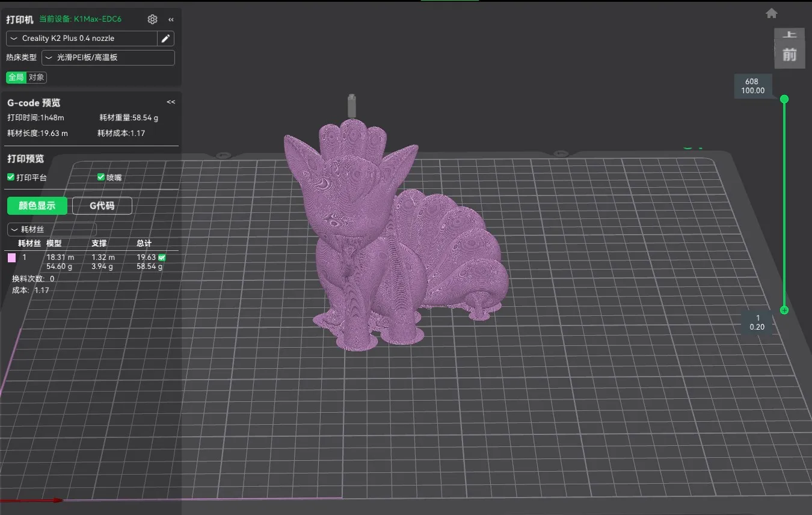
Task: Open the 耗材丝 view type dropdown
Action: 52,229
